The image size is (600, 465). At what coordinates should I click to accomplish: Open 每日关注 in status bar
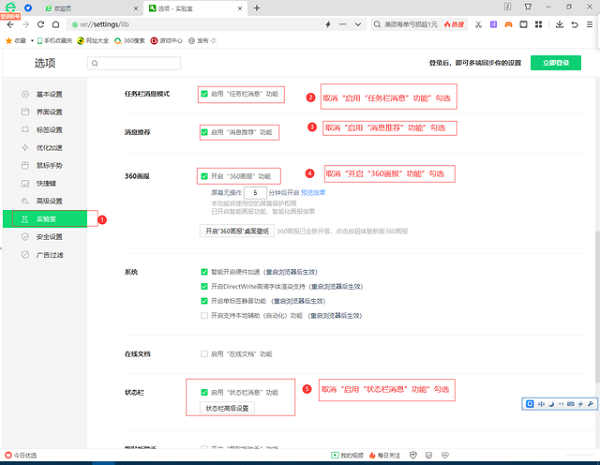[385, 455]
